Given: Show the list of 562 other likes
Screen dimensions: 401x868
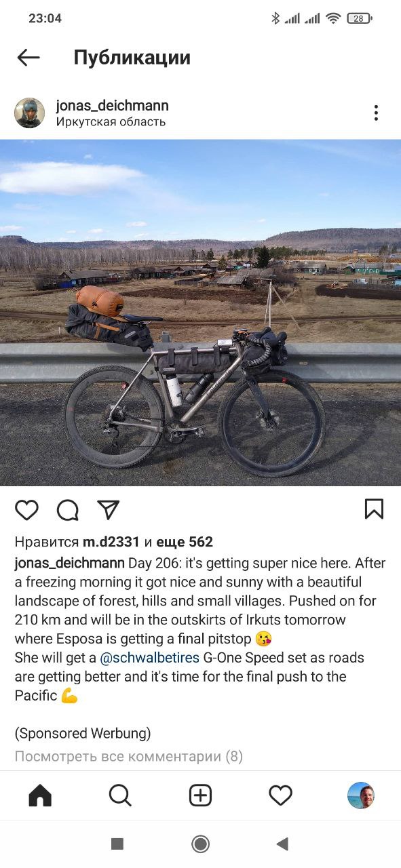Looking at the screenshot, I should pos(185,542).
